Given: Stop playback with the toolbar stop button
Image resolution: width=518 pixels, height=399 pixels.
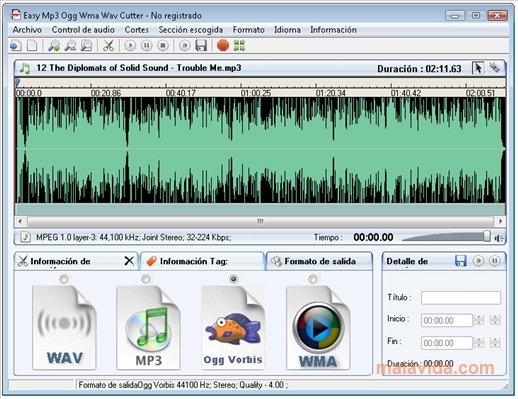Looking at the screenshot, I should (x=163, y=45).
